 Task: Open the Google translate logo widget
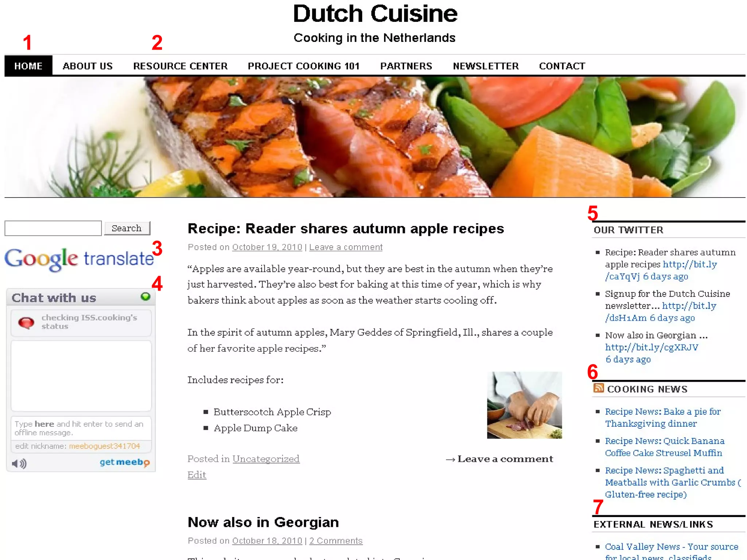[79, 259]
